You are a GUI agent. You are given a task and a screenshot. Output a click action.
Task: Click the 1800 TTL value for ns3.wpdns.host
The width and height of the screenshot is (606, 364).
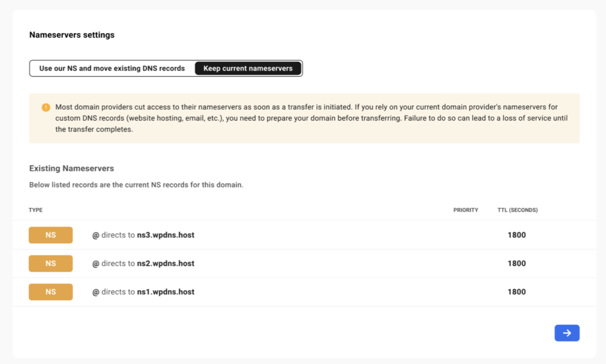click(517, 235)
